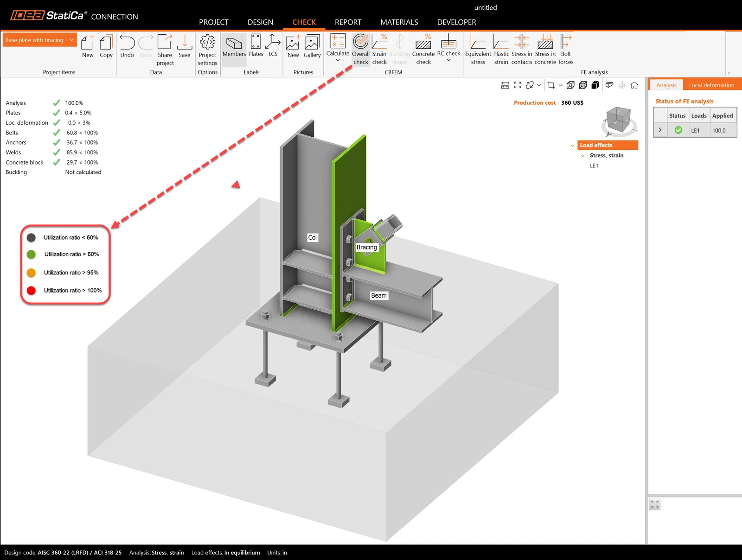Toggle Concrete check view
Viewport: 742px width, 560px height.
(x=423, y=50)
